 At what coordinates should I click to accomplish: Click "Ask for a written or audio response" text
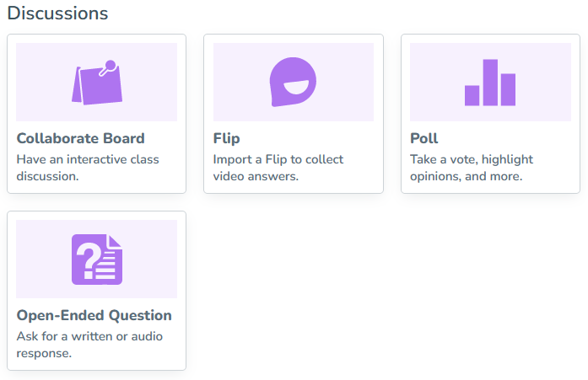(x=89, y=345)
